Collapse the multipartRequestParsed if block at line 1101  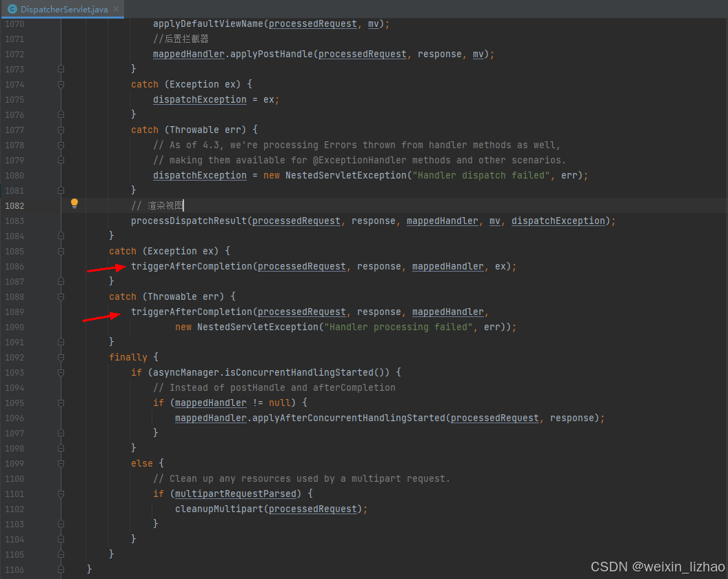point(61,494)
